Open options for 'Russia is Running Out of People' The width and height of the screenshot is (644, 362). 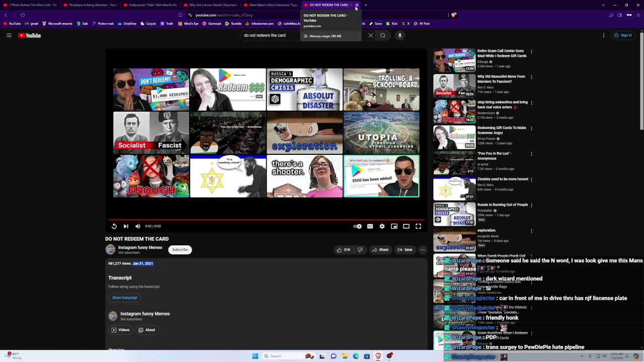click(x=531, y=205)
